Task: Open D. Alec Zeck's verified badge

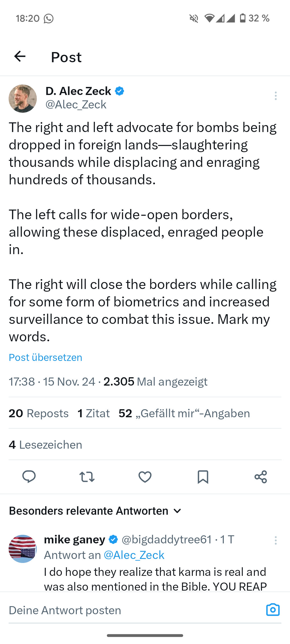Action: pos(119,91)
